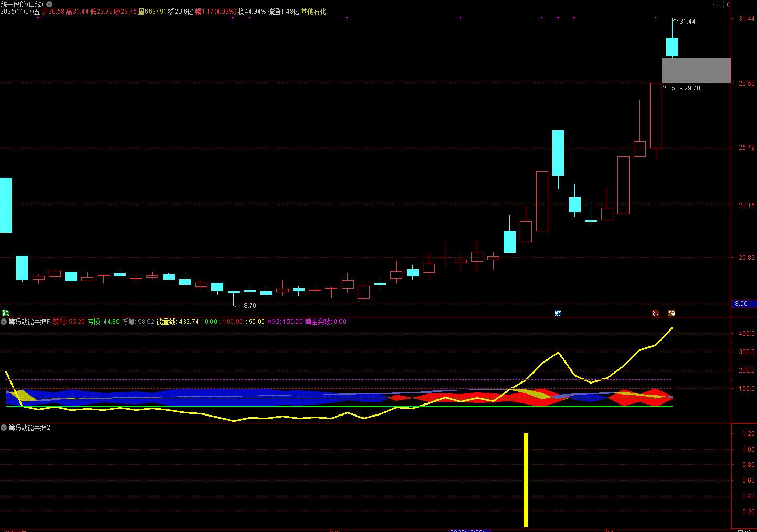This screenshot has width=757, height=532.
Task: Click the 筹码动能共振2 indicator name
Action: (29, 428)
